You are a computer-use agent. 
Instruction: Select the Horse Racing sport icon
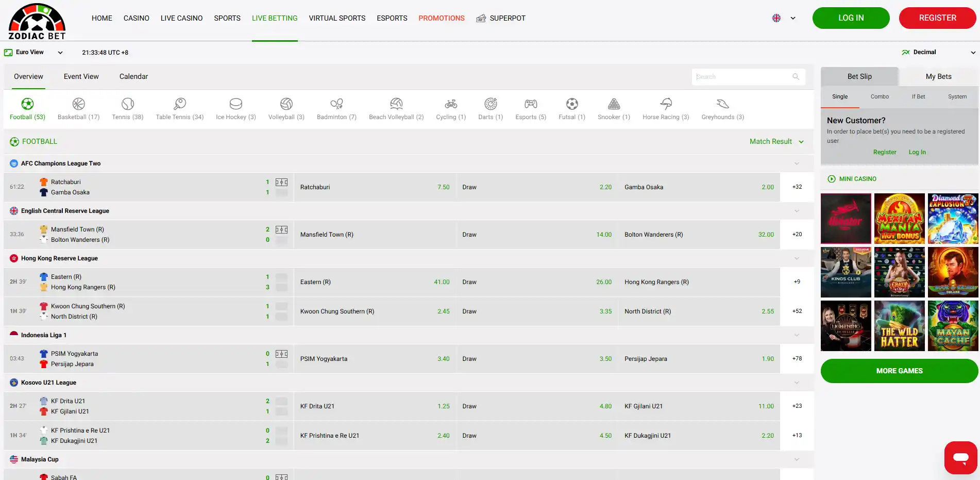666,104
